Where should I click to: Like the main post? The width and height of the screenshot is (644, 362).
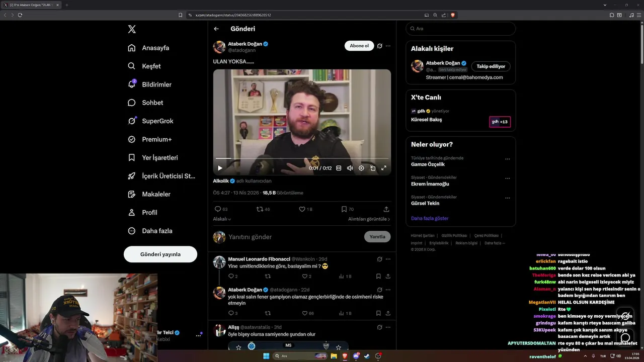[x=305, y=209]
